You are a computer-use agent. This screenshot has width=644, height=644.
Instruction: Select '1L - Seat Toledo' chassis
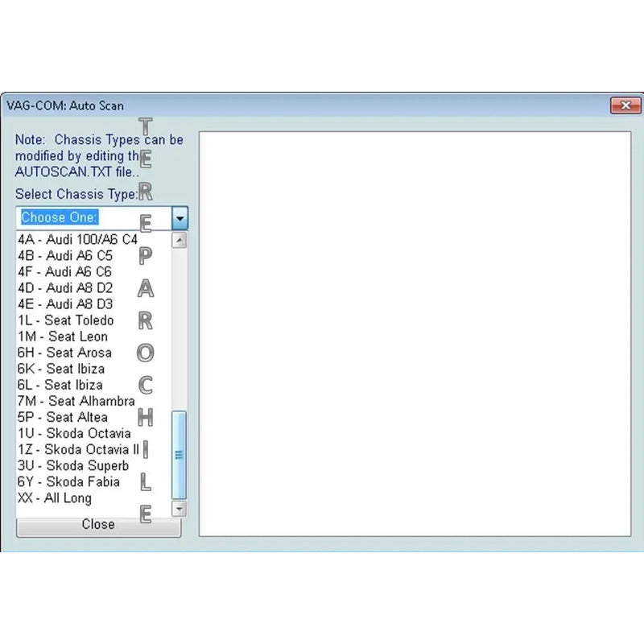[x=93, y=320]
